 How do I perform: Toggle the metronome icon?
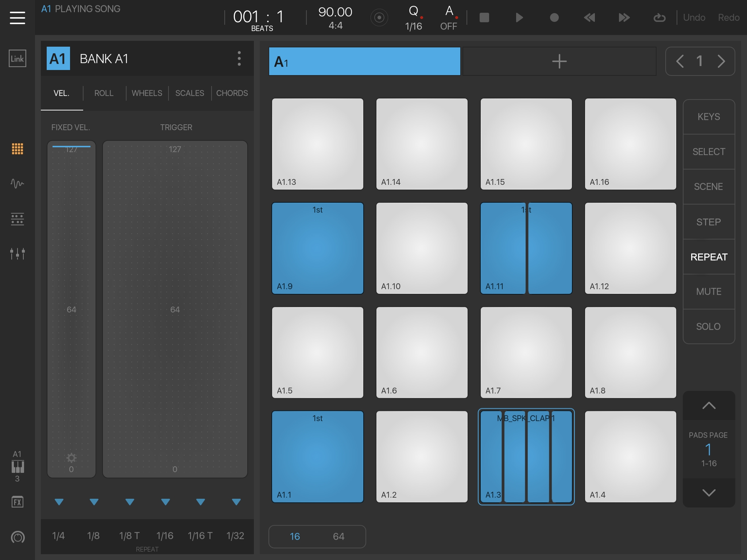379,17
